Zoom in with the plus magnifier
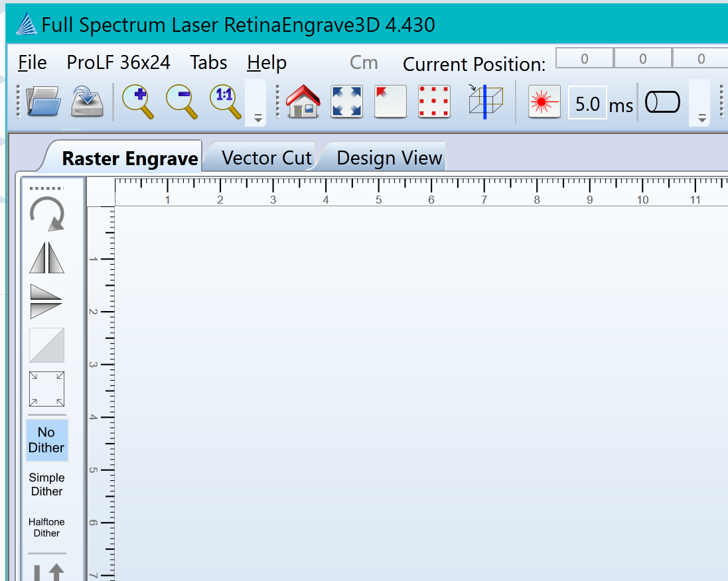 pyautogui.click(x=138, y=101)
